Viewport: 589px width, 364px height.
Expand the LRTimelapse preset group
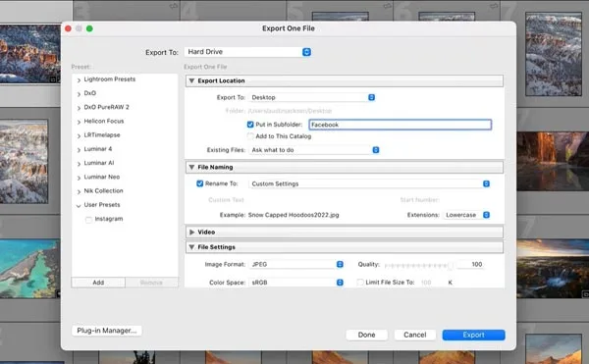click(79, 135)
